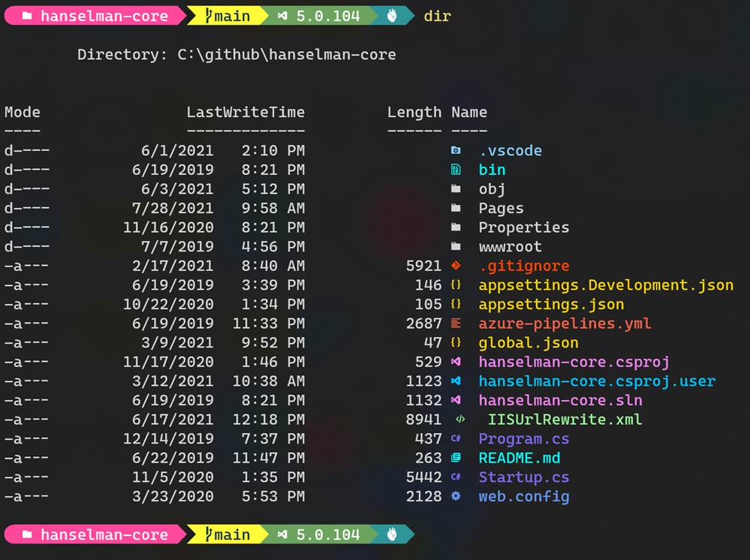This screenshot has width=750, height=560.
Task: Click the gear icon beside web.config
Action: click(x=456, y=496)
